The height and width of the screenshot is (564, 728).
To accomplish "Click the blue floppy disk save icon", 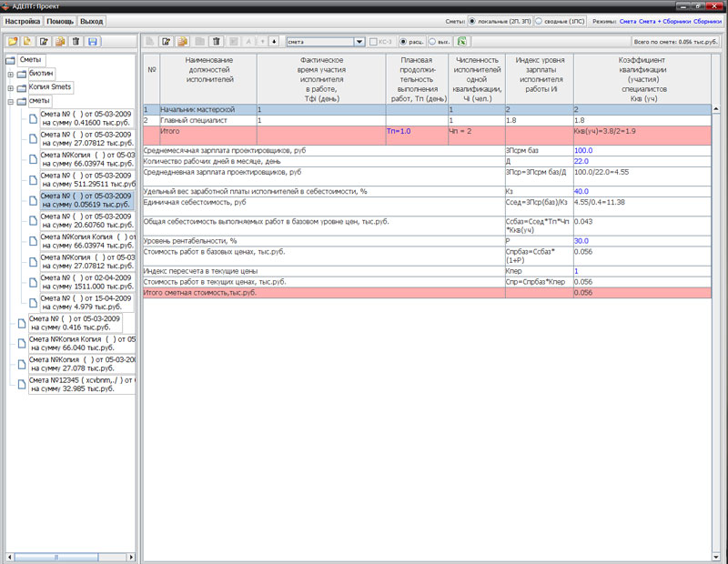I will click(x=93, y=42).
